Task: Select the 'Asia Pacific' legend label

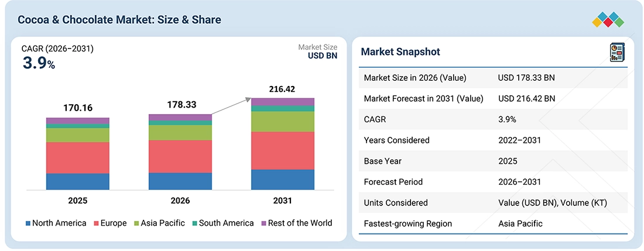Action: [x=163, y=224]
